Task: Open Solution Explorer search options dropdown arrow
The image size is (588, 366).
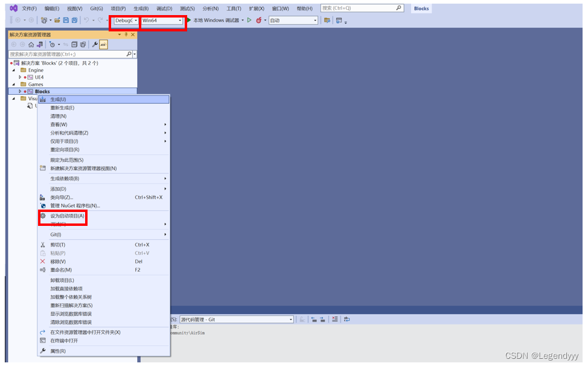Action: [135, 54]
